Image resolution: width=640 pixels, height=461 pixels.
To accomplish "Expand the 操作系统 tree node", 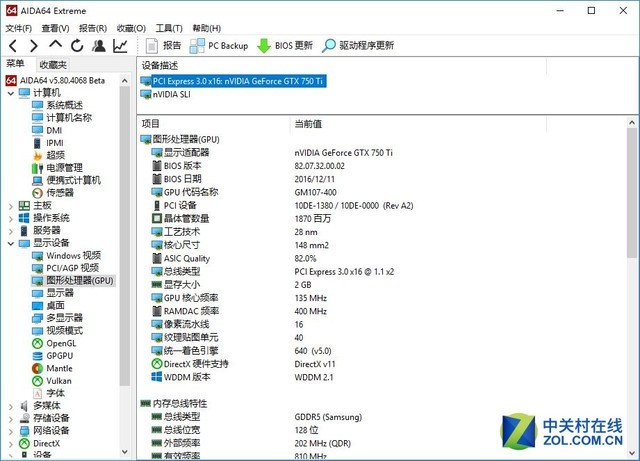I will (x=11, y=218).
